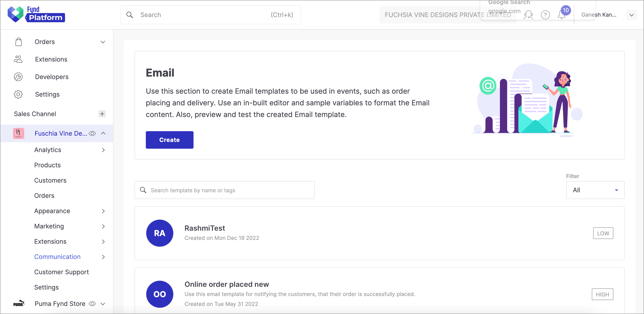
Task: Click the Developers sidebar icon
Action: pyautogui.click(x=18, y=77)
